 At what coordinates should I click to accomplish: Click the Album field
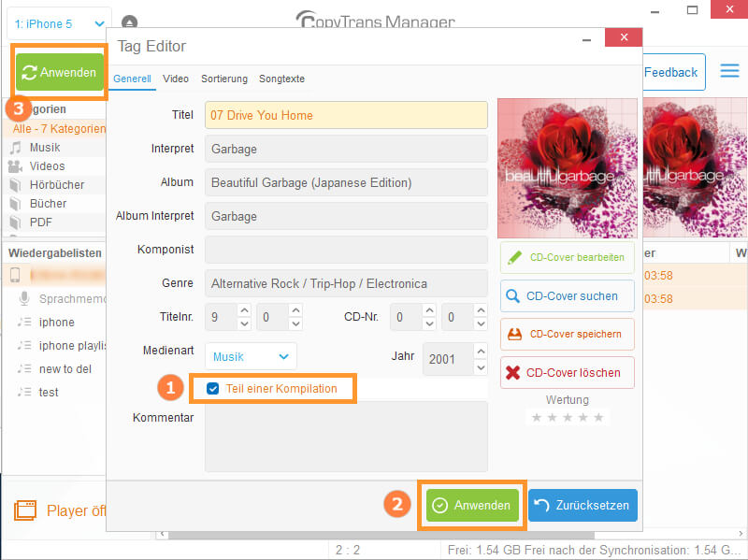346,182
